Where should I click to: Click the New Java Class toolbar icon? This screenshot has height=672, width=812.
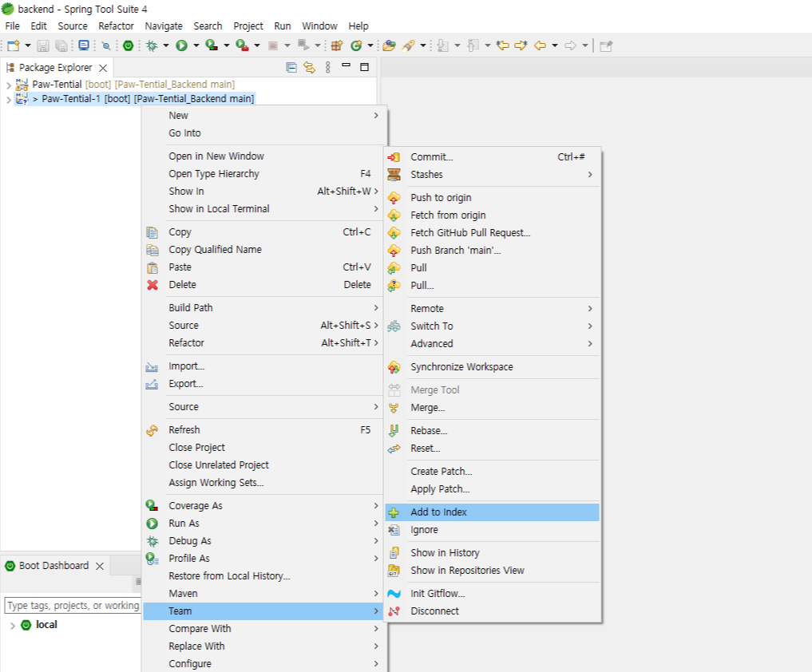point(356,45)
